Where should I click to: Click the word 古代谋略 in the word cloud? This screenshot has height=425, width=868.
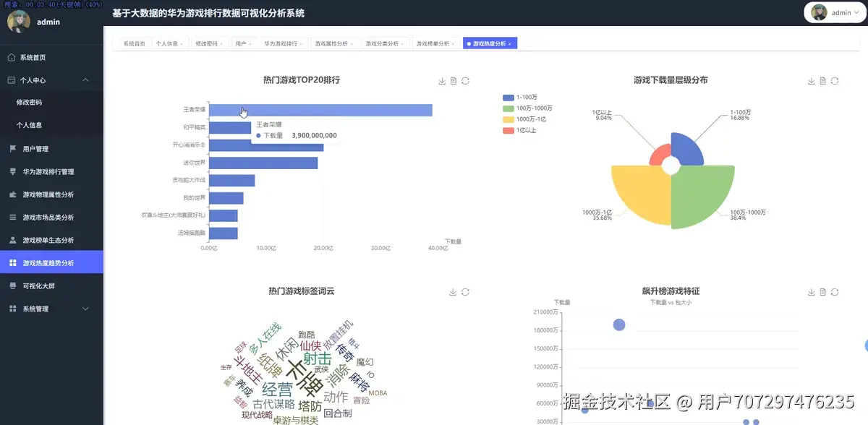tap(274, 404)
